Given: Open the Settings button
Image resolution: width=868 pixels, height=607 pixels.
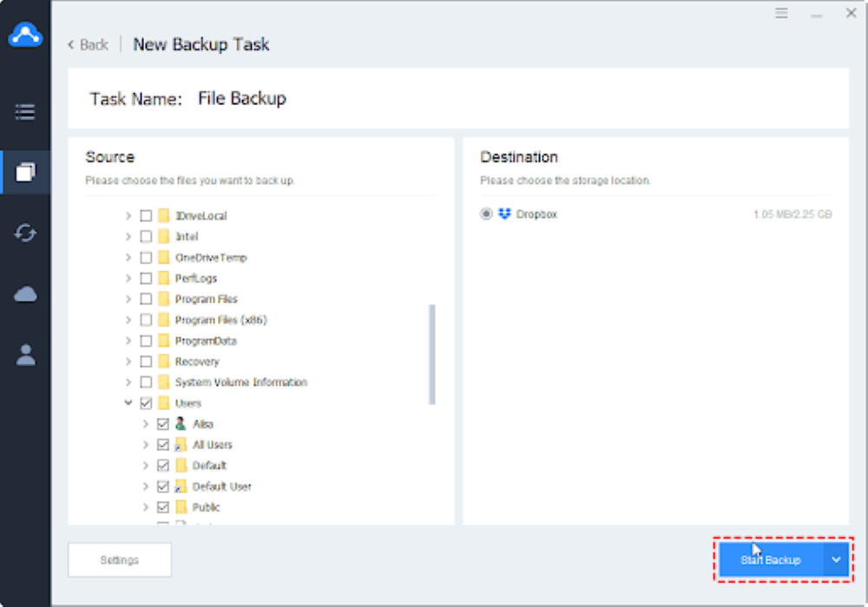Looking at the screenshot, I should (x=120, y=560).
